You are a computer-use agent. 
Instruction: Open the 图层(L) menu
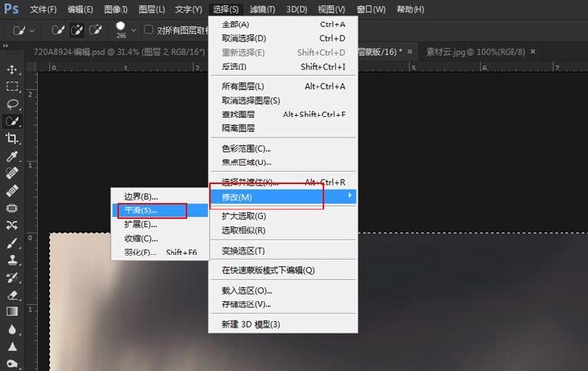click(x=152, y=9)
